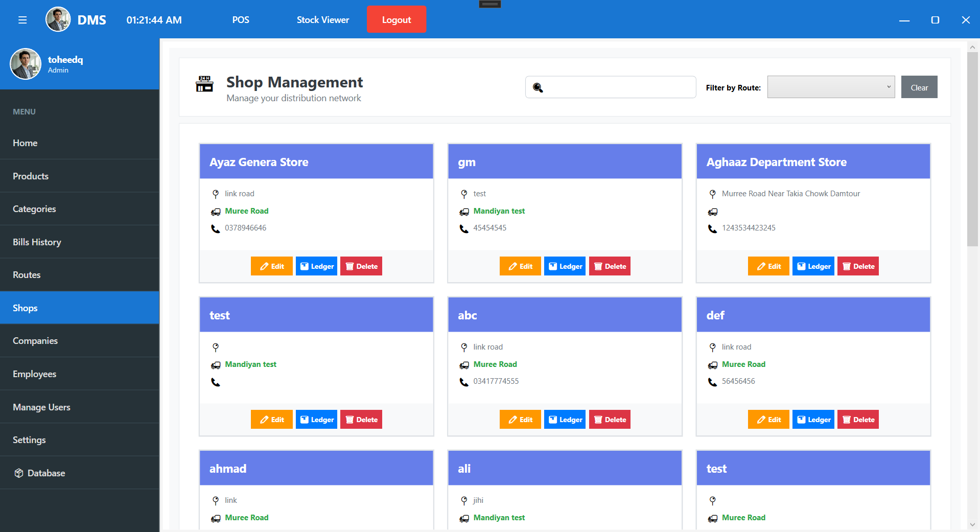Edit the Ayaz Genera Store shop
This screenshot has width=980, height=532.
(272, 266)
